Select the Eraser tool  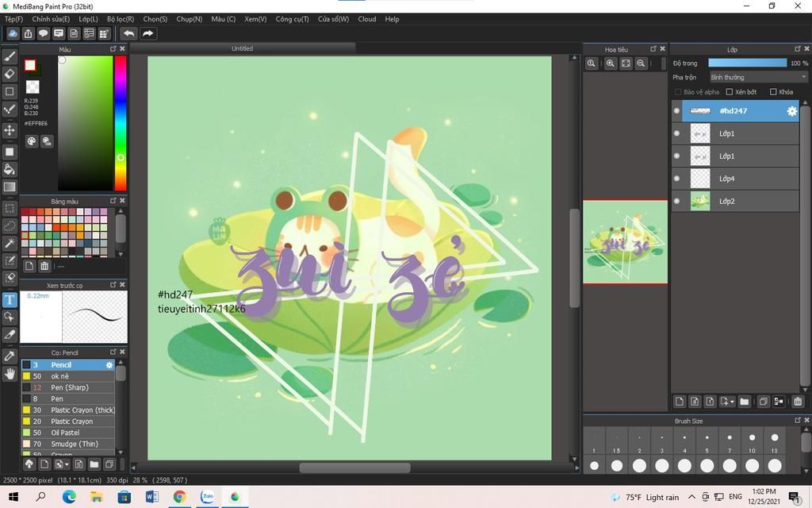click(10, 74)
